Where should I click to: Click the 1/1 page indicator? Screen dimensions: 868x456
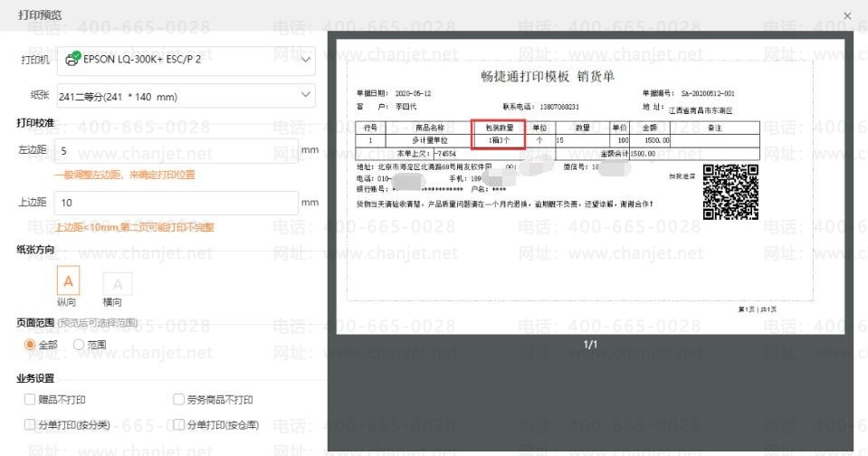click(x=590, y=344)
